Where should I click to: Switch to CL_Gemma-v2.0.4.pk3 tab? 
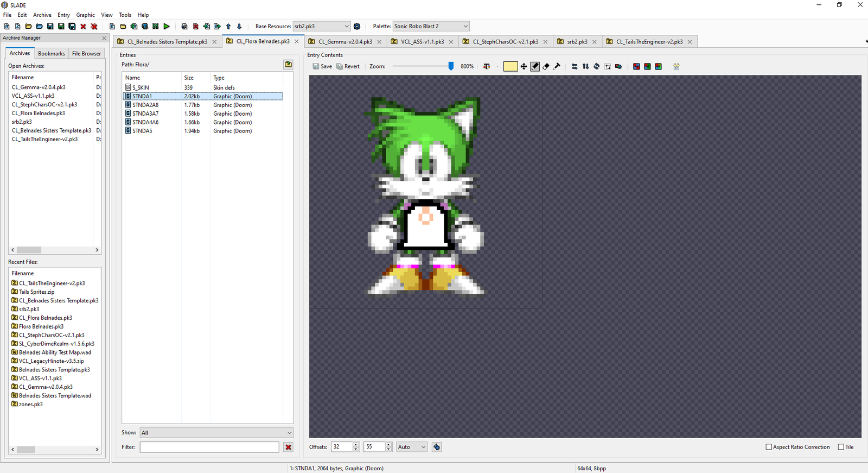click(345, 41)
